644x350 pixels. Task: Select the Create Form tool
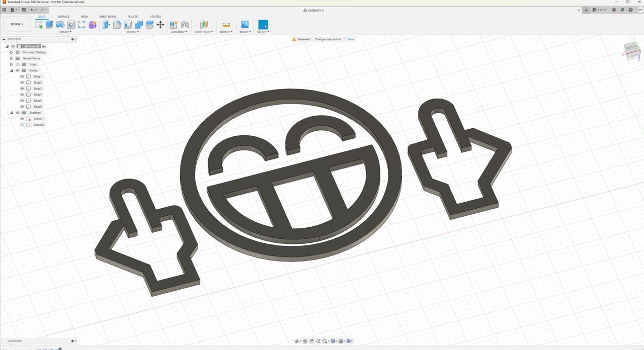[x=93, y=25]
